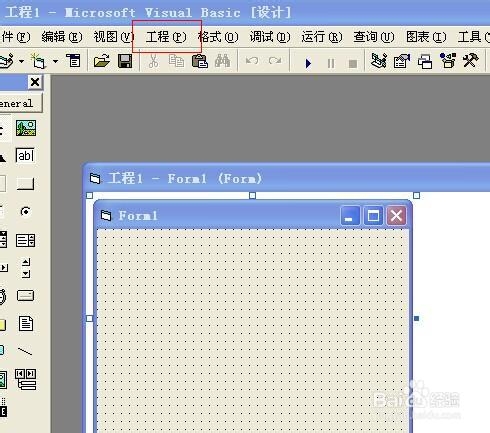
Task: Open the Menu Editor from toolbar
Action: [x=73, y=61]
